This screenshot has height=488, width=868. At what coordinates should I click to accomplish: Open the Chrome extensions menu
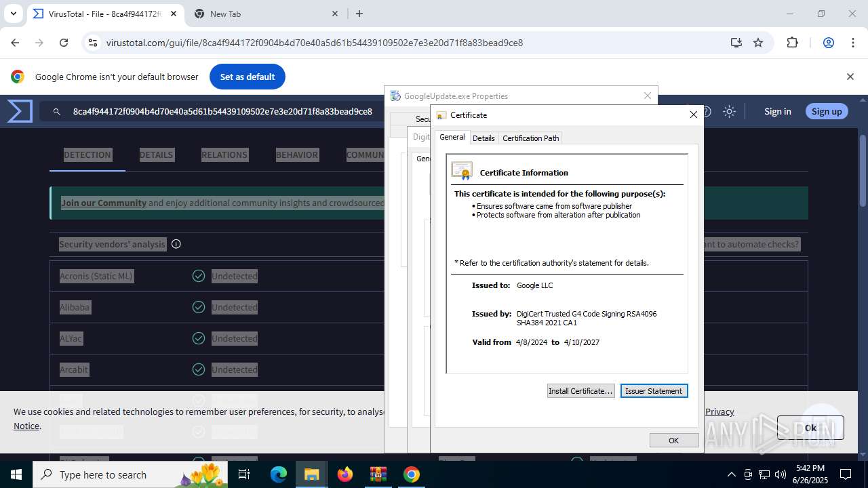click(792, 43)
